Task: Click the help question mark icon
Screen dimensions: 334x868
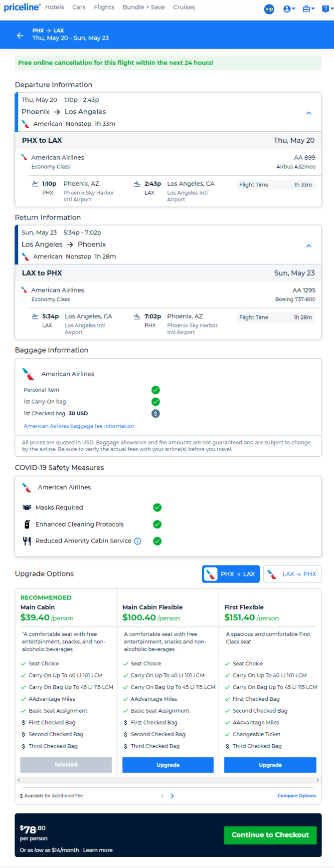Action: (327, 9)
